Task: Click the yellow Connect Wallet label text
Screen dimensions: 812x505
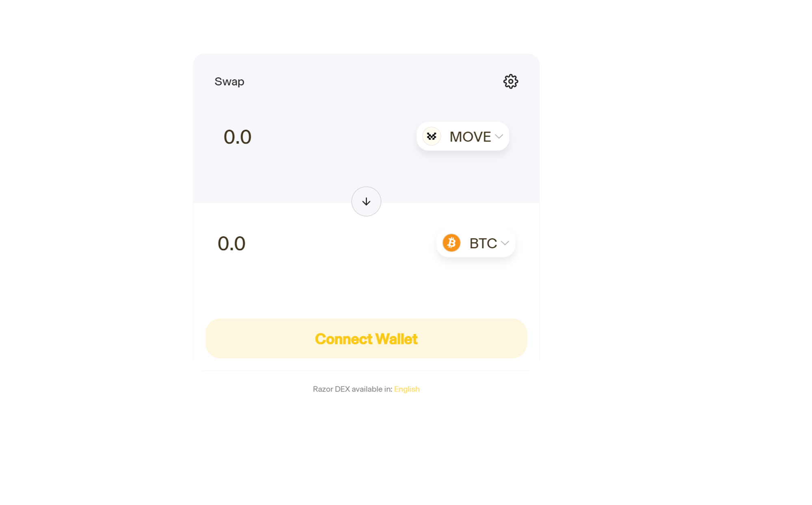Action: pyautogui.click(x=366, y=339)
